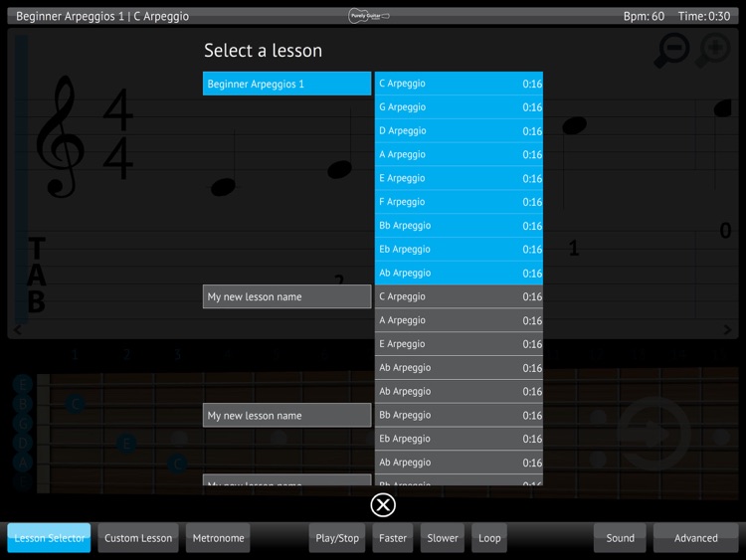This screenshot has height=560, width=746.
Task: Click the Beginner Arpeggios 1 | C Arpeggio title
Action: click(x=102, y=16)
